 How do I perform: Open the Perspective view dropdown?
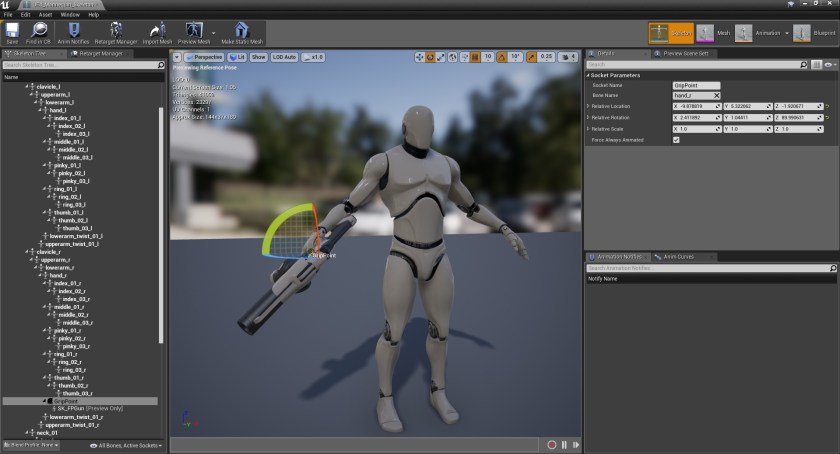click(205, 57)
